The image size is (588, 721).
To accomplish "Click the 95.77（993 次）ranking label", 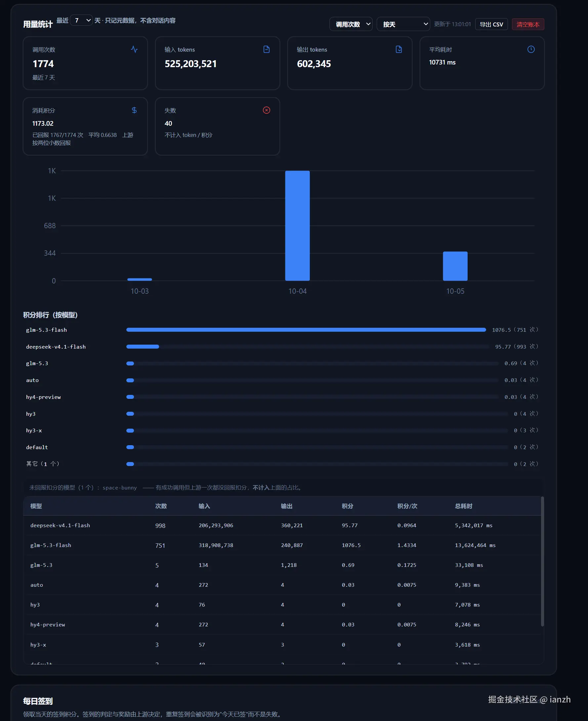I will click(x=517, y=347).
